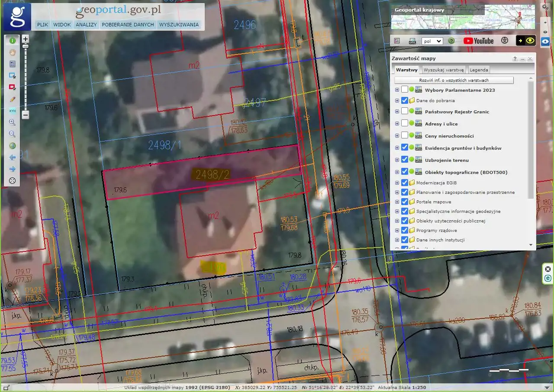Toggle the Uzbrojenie terenu layer checkbox
Screen dimensions: 554x392
(404, 160)
